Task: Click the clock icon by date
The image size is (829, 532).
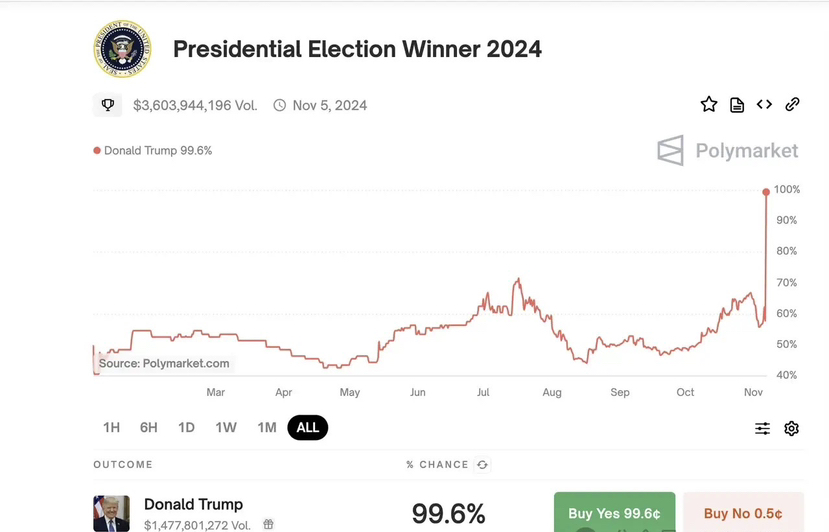Action: coord(280,105)
